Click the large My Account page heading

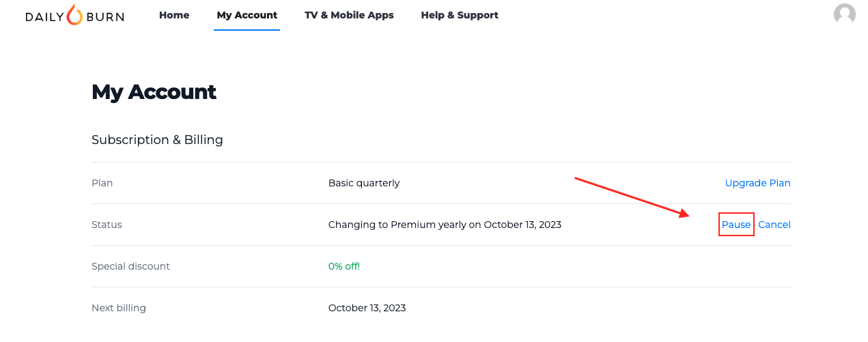pos(154,92)
